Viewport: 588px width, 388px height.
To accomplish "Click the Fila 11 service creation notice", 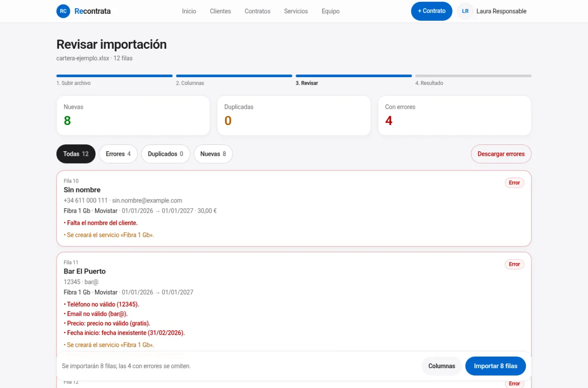I will tap(109, 345).
